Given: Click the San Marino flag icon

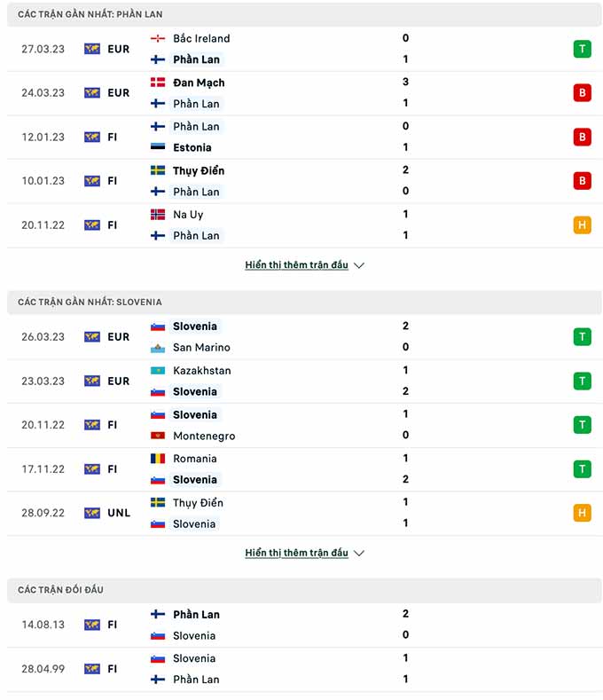Looking at the screenshot, I should click(158, 347).
